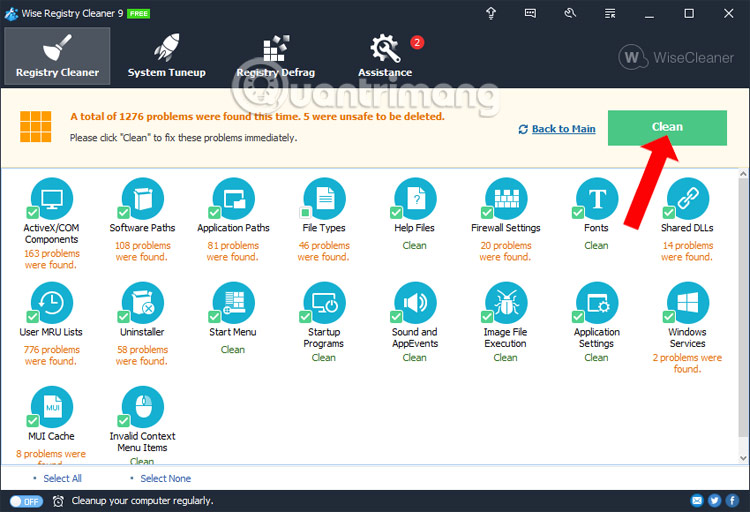Toggle the Application Paths checkbox
Screen dimensions: 750x512
214,212
